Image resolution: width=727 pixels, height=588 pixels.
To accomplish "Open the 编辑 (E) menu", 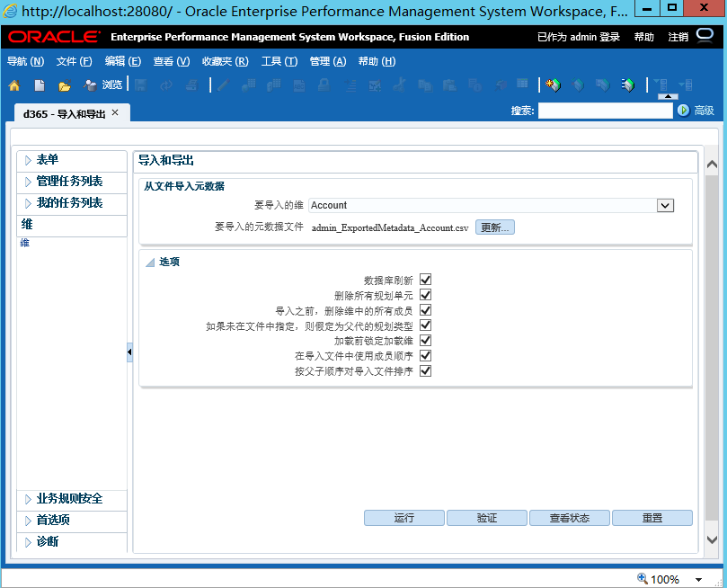I will [x=123, y=61].
